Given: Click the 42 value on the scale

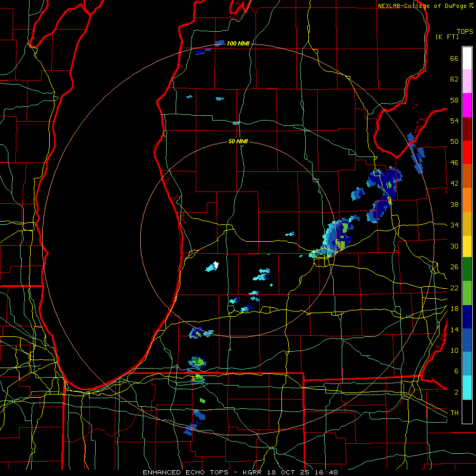Looking at the screenshot, I should 454,184.
